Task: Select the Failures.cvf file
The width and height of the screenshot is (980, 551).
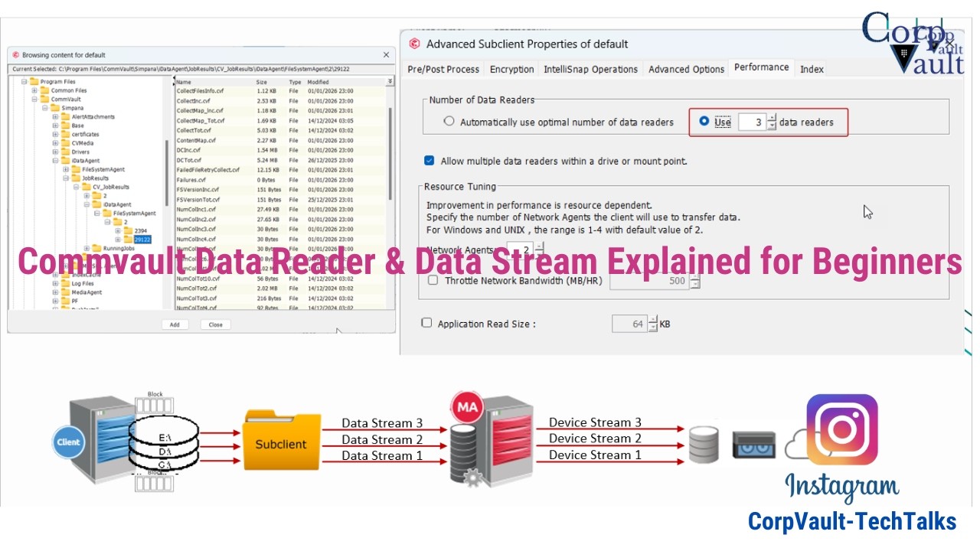Action: point(280,179)
